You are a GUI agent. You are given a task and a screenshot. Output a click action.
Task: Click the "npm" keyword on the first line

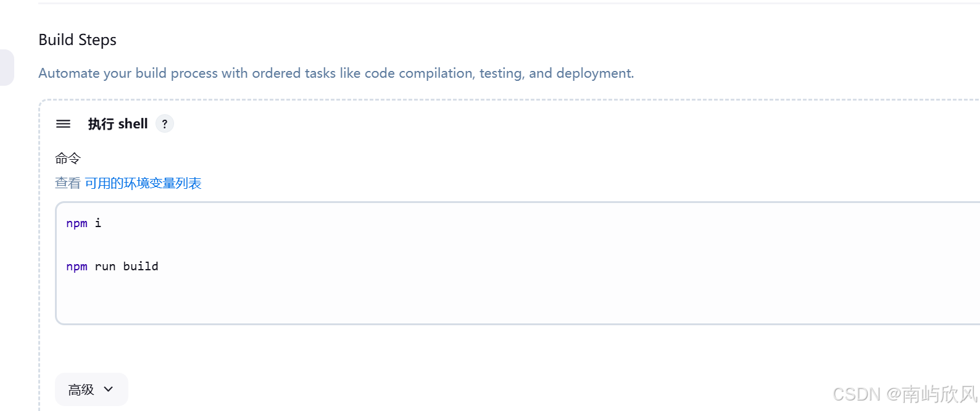coord(77,223)
